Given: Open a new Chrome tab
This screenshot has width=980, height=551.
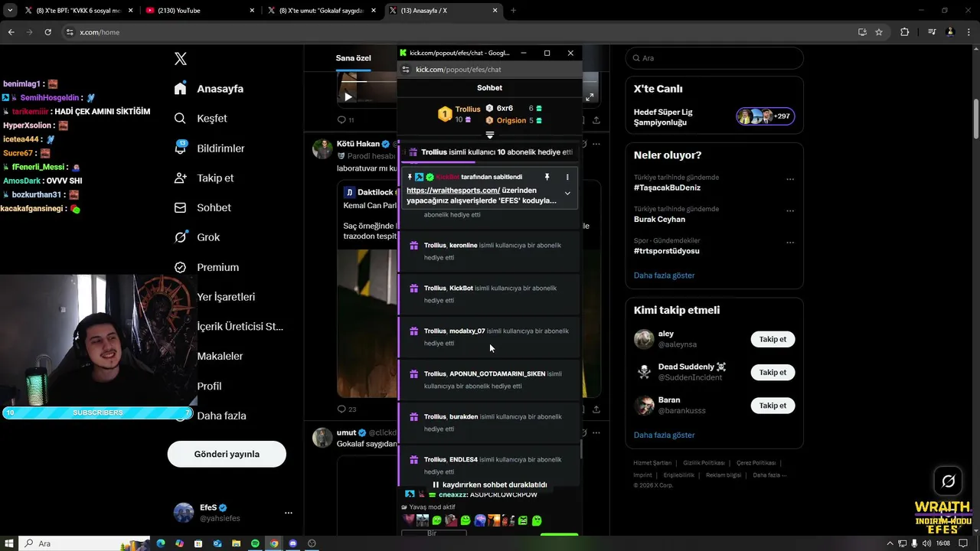Looking at the screenshot, I should 513,11.
